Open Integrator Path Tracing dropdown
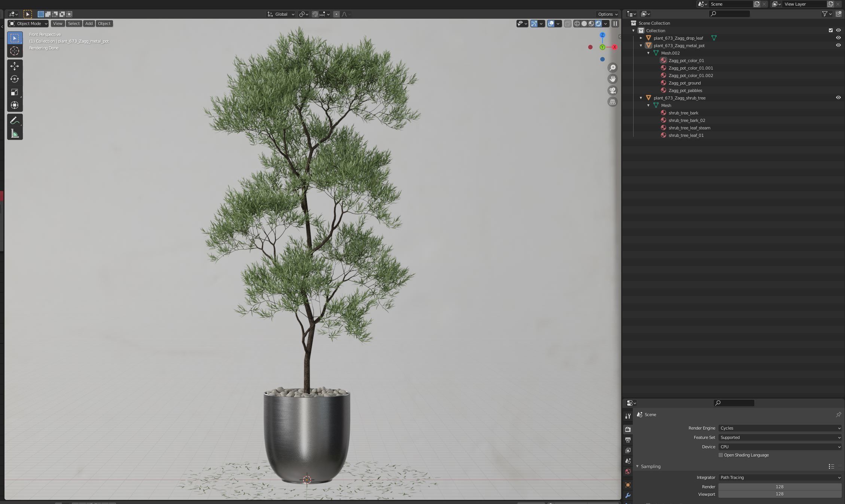Screen dimensions: 845x504 (780, 477)
